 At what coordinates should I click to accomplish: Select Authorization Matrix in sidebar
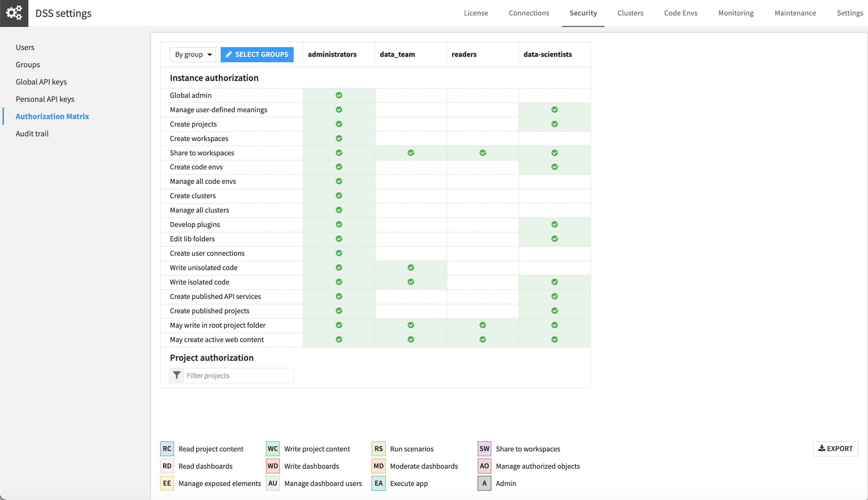(x=52, y=117)
